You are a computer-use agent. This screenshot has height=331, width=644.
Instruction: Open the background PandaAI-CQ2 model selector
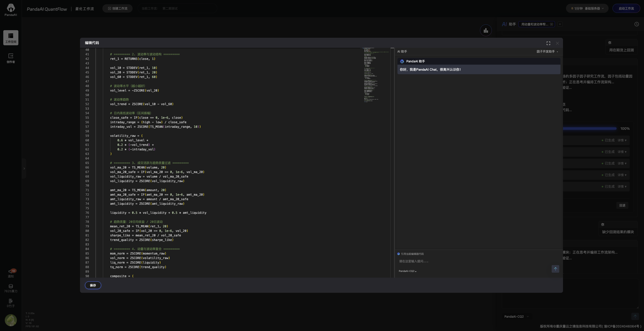click(x=516, y=317)
